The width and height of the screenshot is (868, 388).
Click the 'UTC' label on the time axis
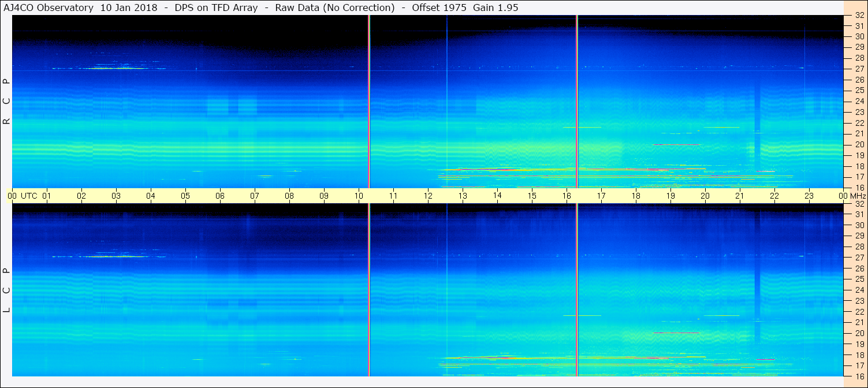click(29, 196)
